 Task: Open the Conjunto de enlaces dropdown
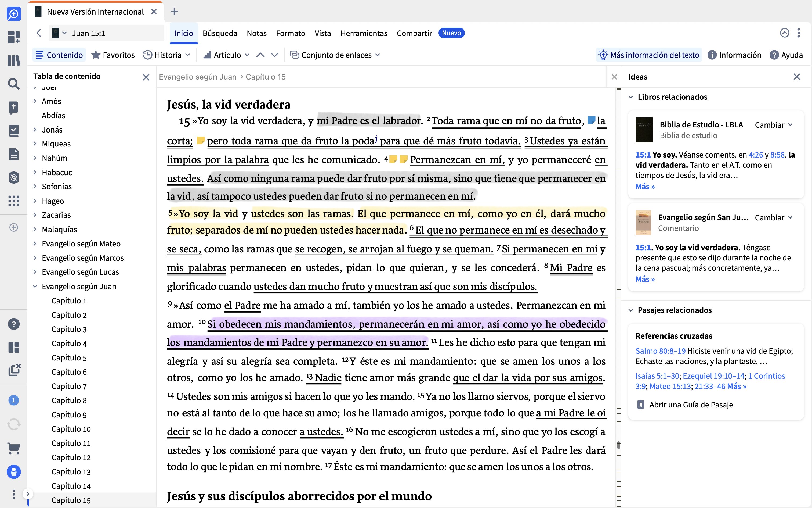pos(335,55)
